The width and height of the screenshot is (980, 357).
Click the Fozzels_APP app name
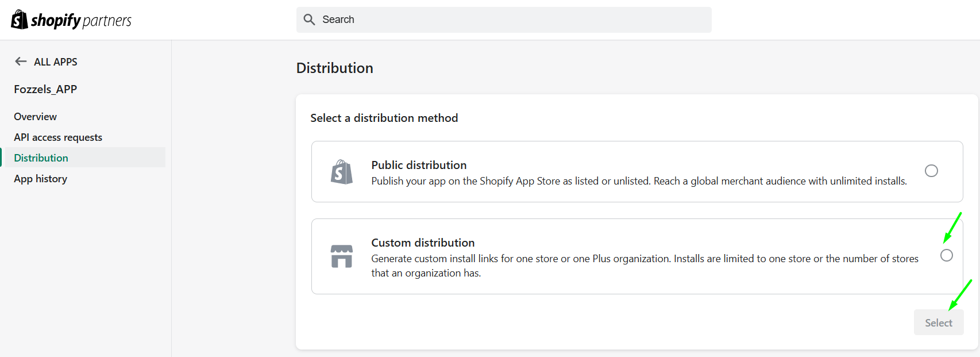point(45,89)
